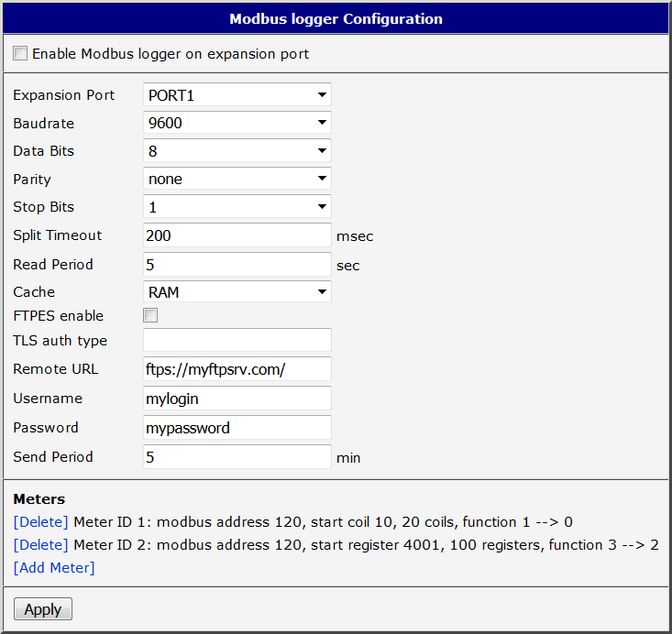672x634 pixels.
Task: Click the 'TLS auth type' label
Action: (60, 341)
